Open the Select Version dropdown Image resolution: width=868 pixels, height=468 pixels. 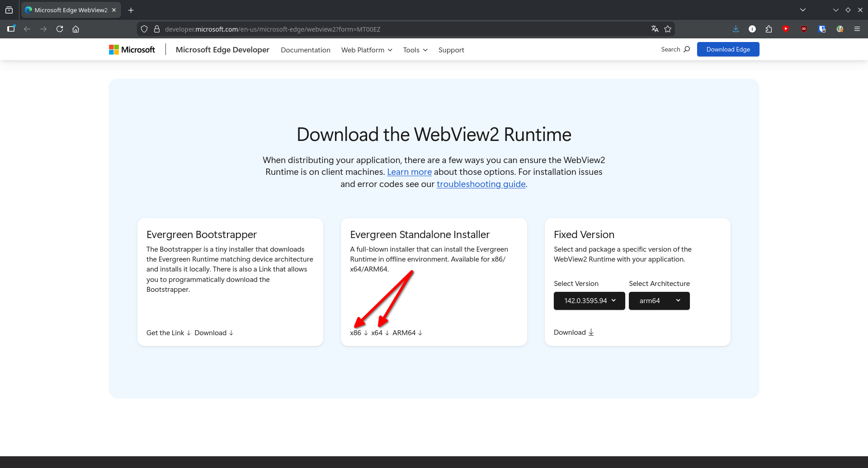point(589,301)
